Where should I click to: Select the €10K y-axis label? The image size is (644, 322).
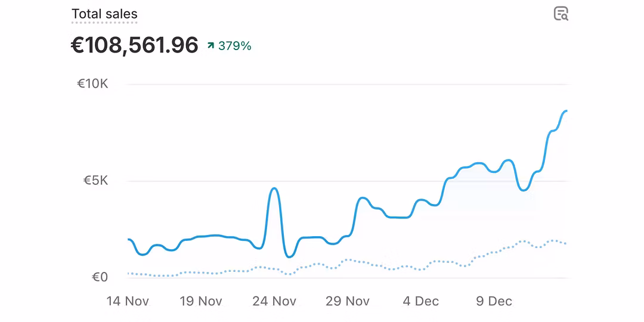pos(92,83)
